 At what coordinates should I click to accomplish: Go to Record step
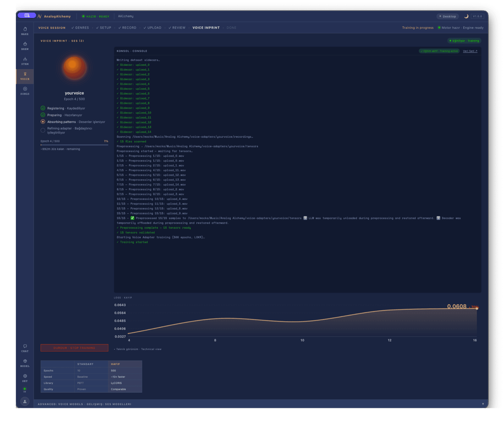click(127, 28)
